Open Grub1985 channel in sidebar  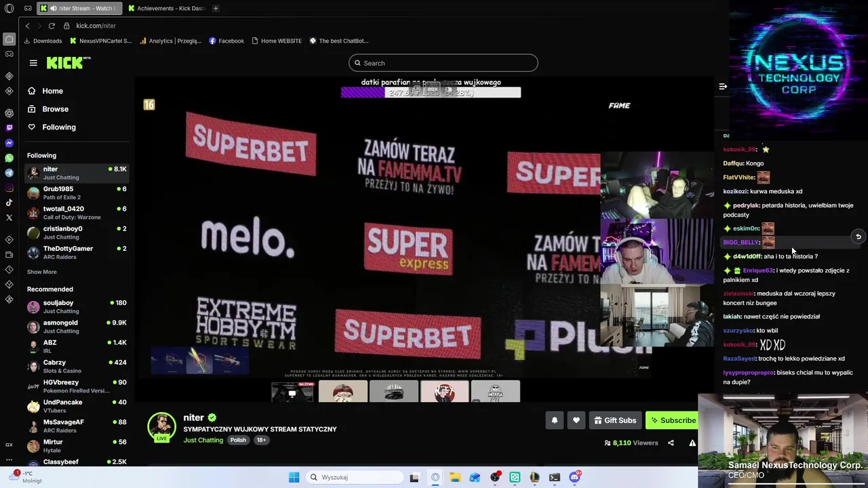point(77,193)
